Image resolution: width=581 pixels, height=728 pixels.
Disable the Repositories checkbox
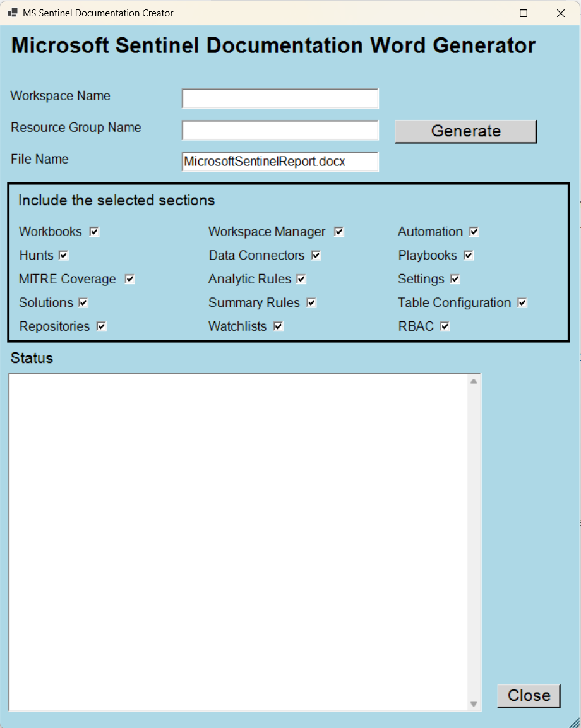pyautogui.click(x=102, y=326)
